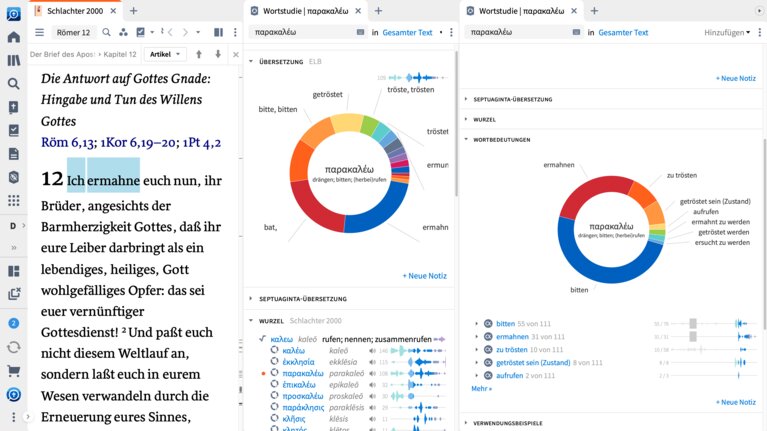Viewport: 767px width, 431px height.
Task: Open the Home icon in left sidebar
Action: coord(14,37)
